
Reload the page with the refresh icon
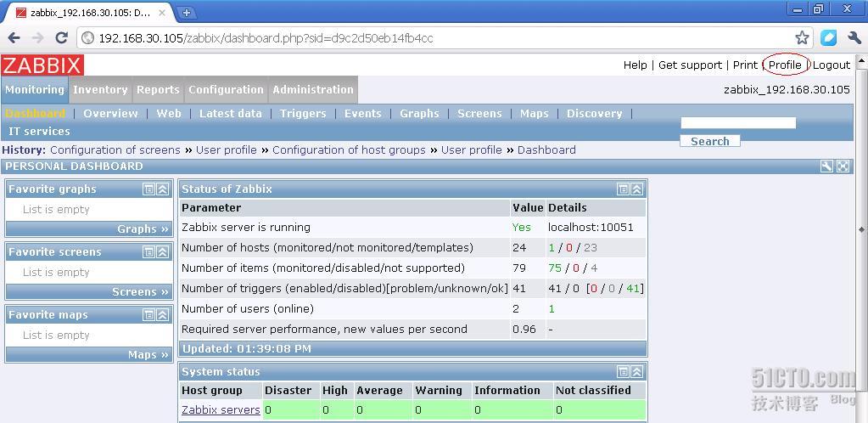tap(61, 37)
